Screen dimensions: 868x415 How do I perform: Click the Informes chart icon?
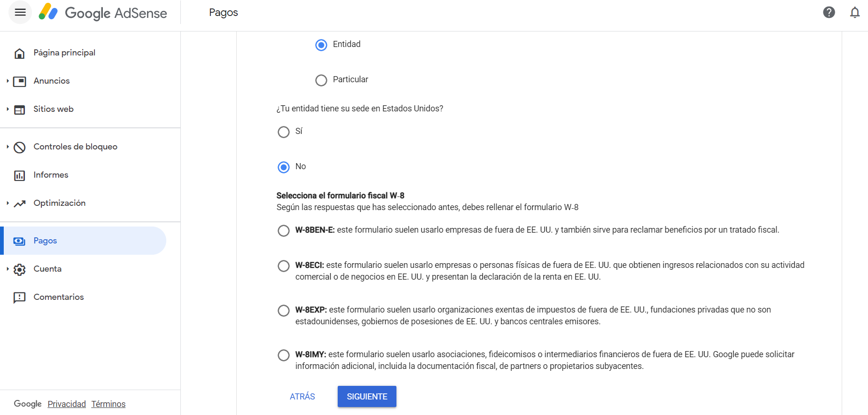(20, 175)
